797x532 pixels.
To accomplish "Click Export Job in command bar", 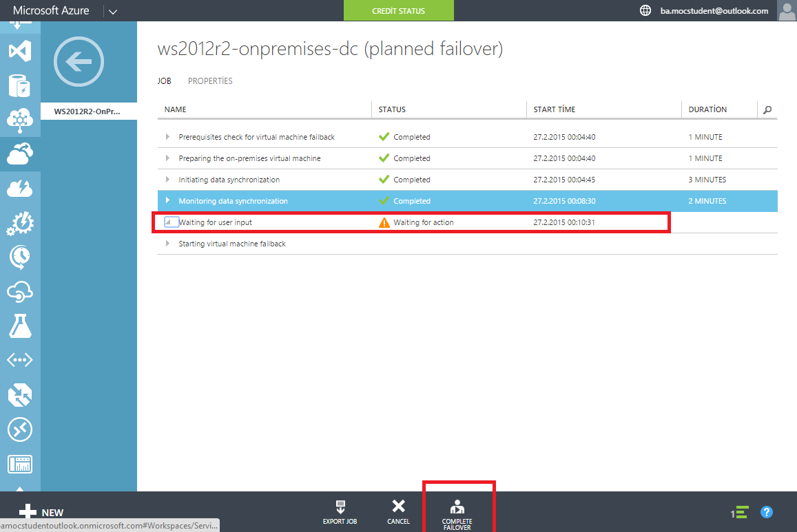I will (x=340, y=511).
